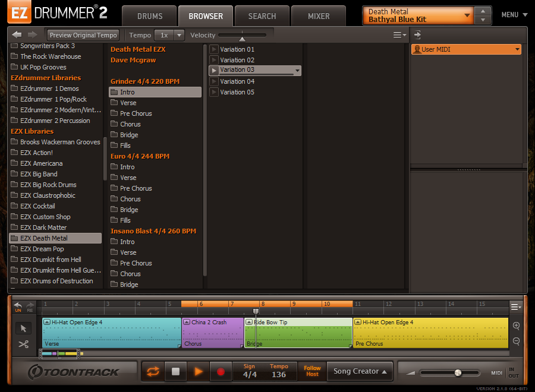Select the next kit preset up arrow
The image size is (535, 392).
click(x=483, y=11)
